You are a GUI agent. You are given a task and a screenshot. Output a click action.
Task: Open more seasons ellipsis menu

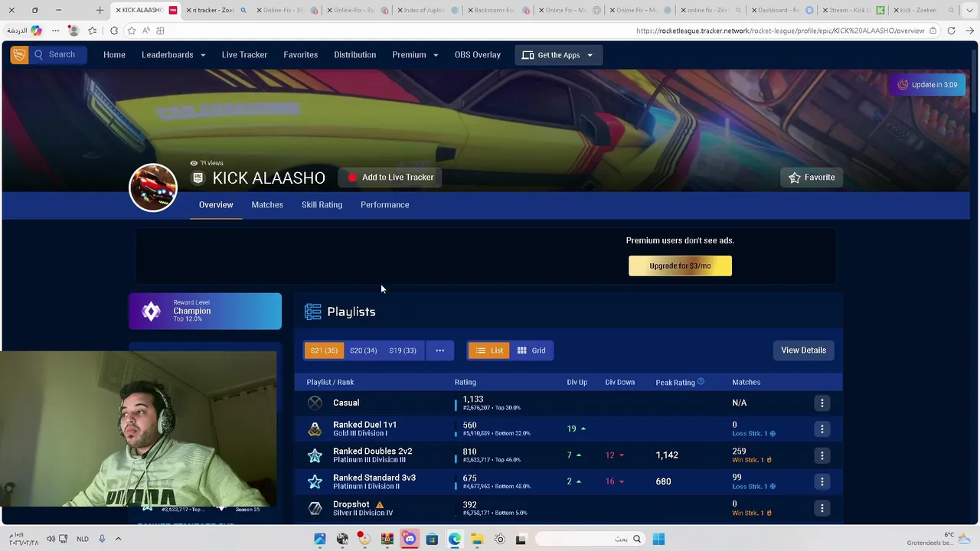439,350
